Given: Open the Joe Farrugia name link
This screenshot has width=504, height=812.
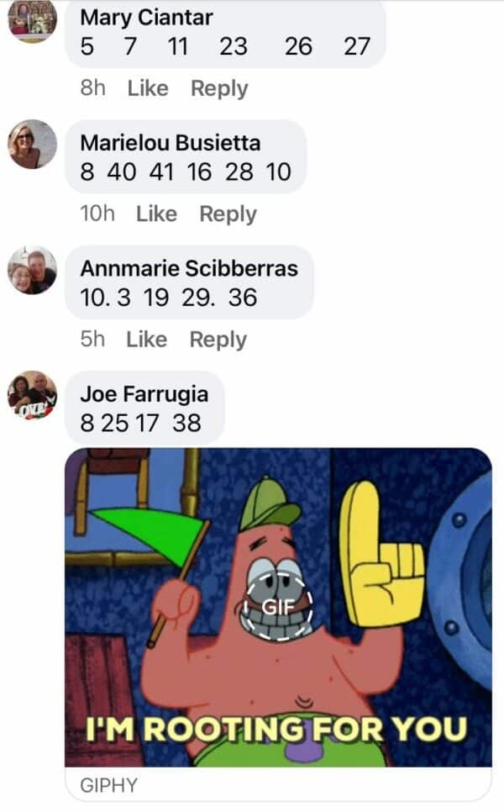Looking at the screenshot, I should click(x=144, y=394).
